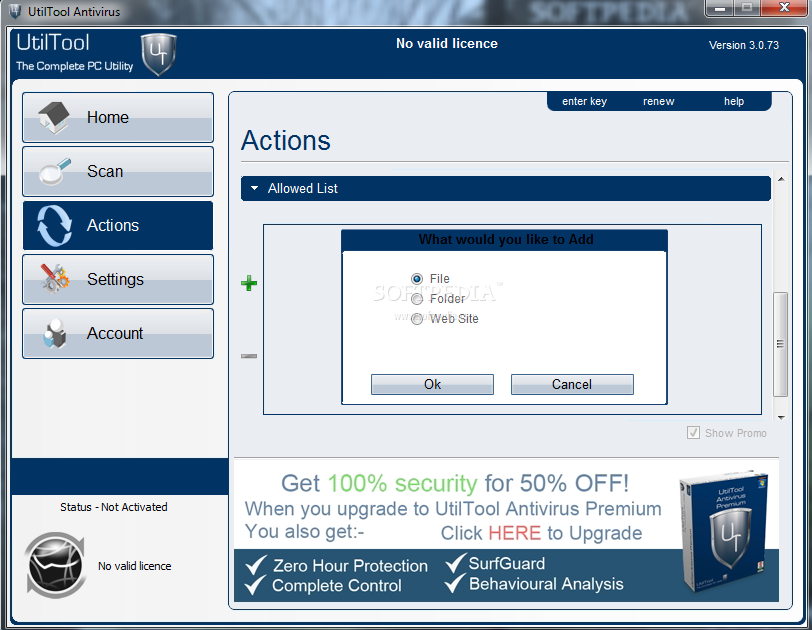Click the grey minus remove icon
The height and width of the screenshot is (630, 812).
tap(249, 356)
